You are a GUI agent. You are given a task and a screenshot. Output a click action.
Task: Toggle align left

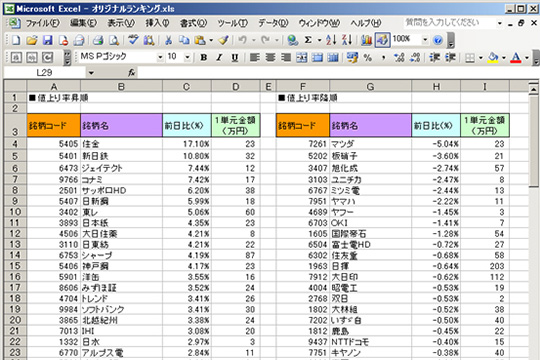point(255,58)
